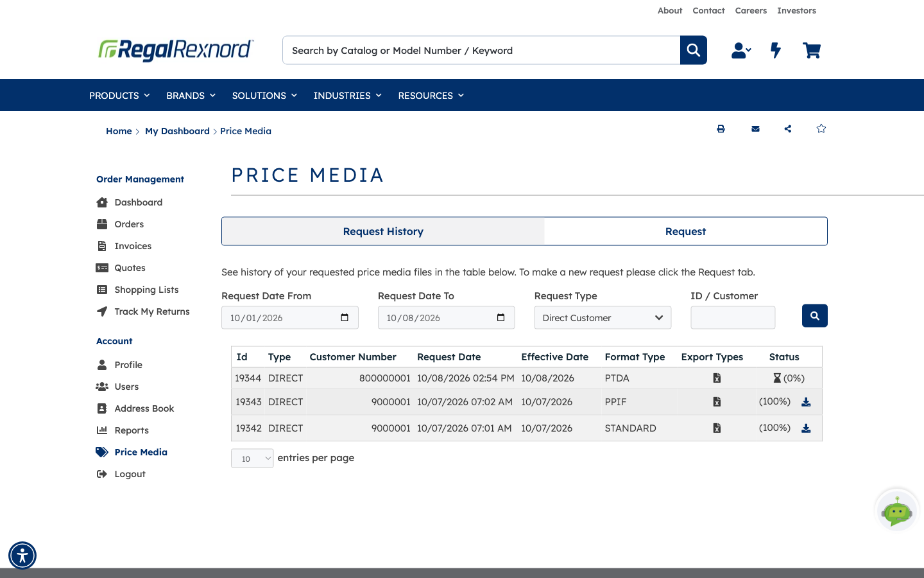Viewport: 924px width, 578px height.
Task: Download the price file for request 19343
Action: (806, 402)
